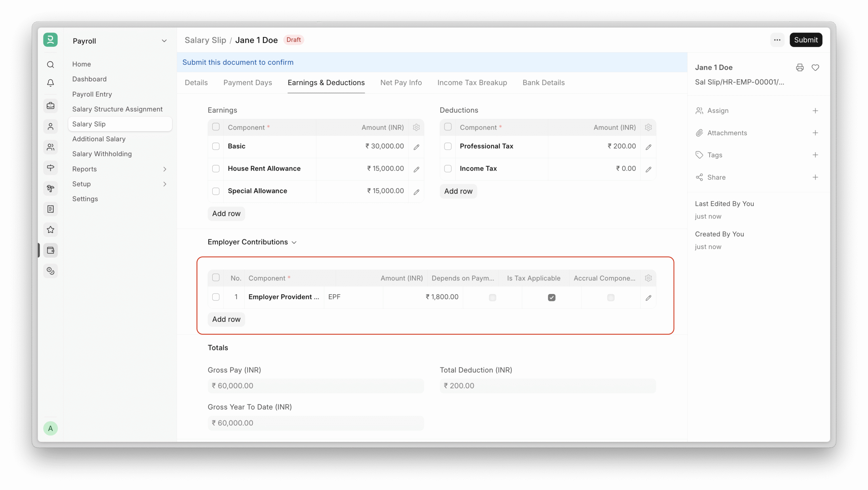The image size is (868, 490).
Task: Click the print icon next to Jane 1 Doe
Action: [800, 67]
